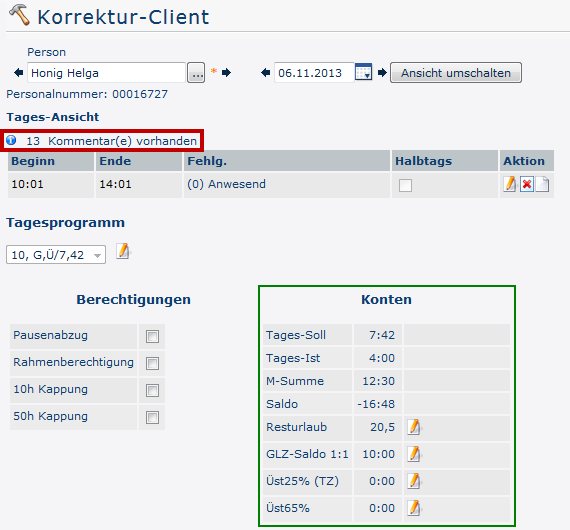Jump to previous day arrow beside date
The height and width of the screenshot is (530, 570).
(x=265, y=73)
